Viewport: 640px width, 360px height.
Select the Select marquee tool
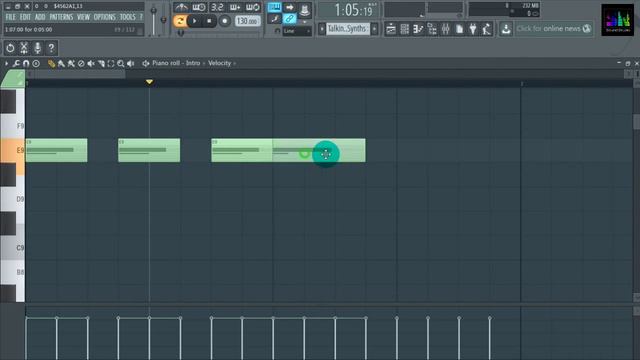[x=111, y=63]
